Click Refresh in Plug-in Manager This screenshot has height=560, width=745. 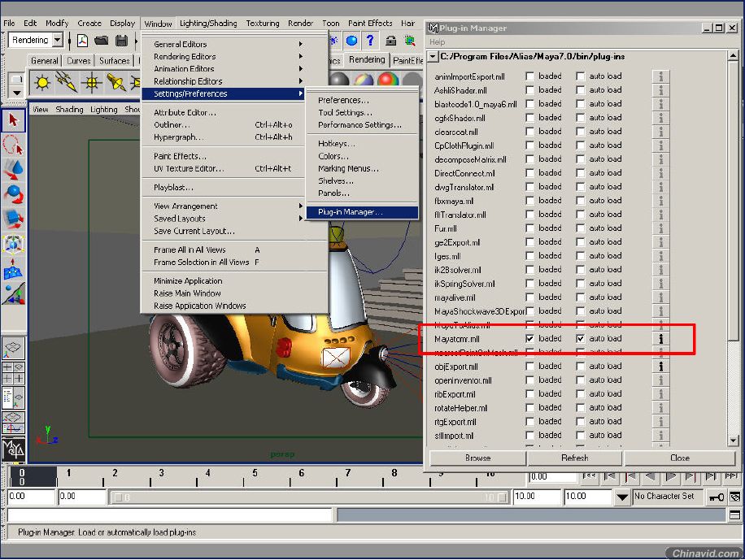(x=574, y=458)
